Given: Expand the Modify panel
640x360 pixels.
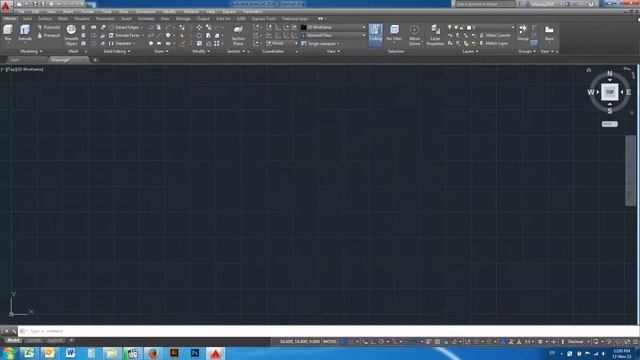Looking at the screenshot, I should point(201,51).
